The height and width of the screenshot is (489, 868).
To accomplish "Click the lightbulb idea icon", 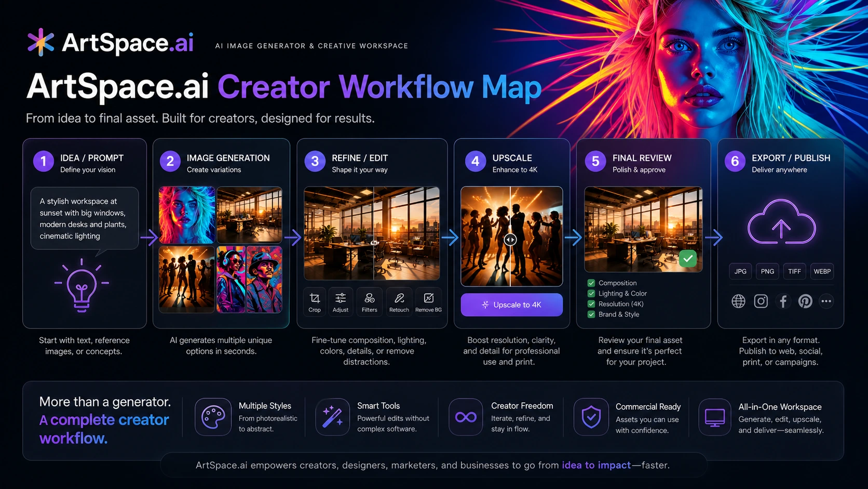I will (82, 285).
